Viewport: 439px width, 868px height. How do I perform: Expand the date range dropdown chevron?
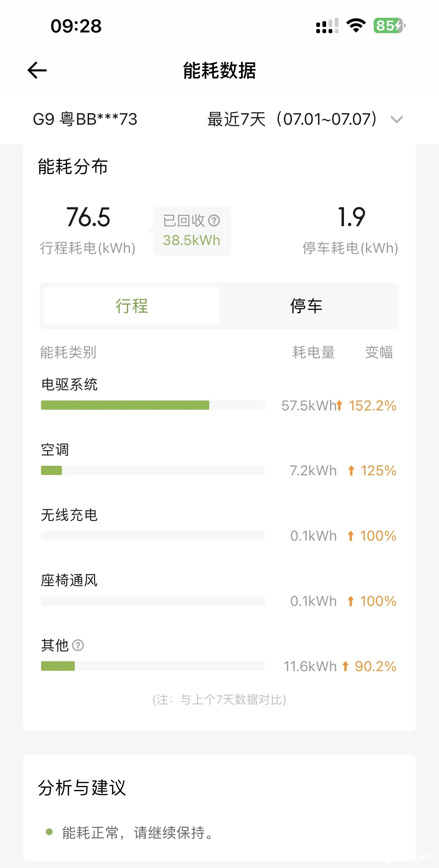pos(397,119)
